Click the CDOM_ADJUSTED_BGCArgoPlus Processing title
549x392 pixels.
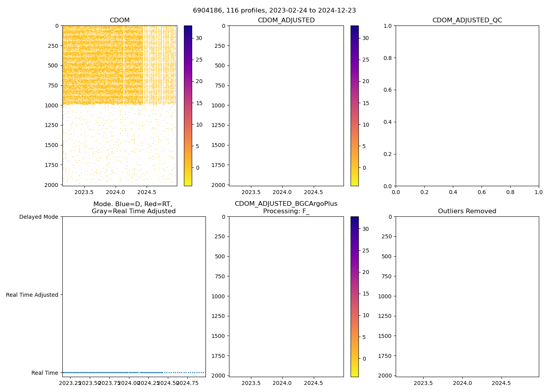point(286,207)
